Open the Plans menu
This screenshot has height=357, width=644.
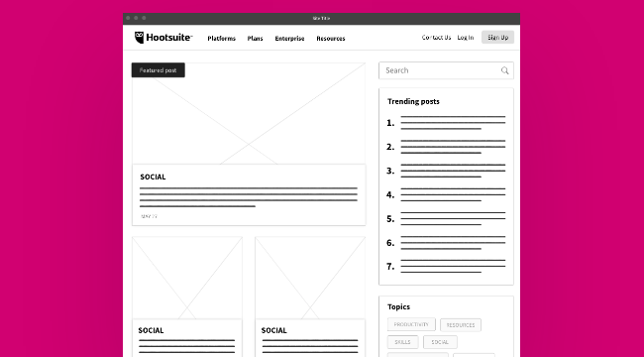coord(255,39)
